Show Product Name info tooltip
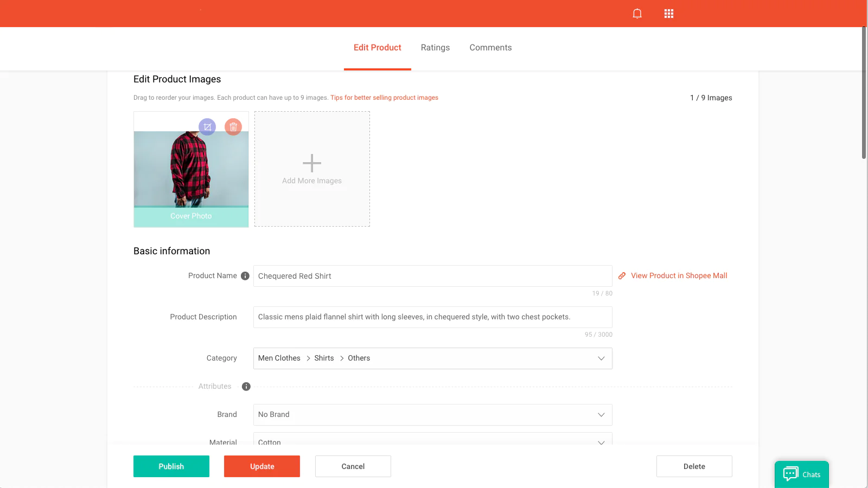The image size is (868, 488). (245, 276)
